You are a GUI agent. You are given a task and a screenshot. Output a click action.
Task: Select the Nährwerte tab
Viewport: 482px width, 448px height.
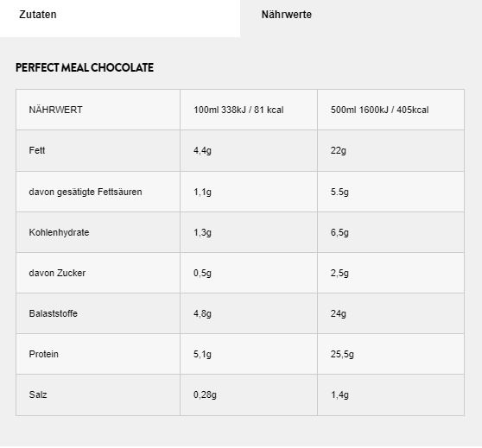[361, 18]
